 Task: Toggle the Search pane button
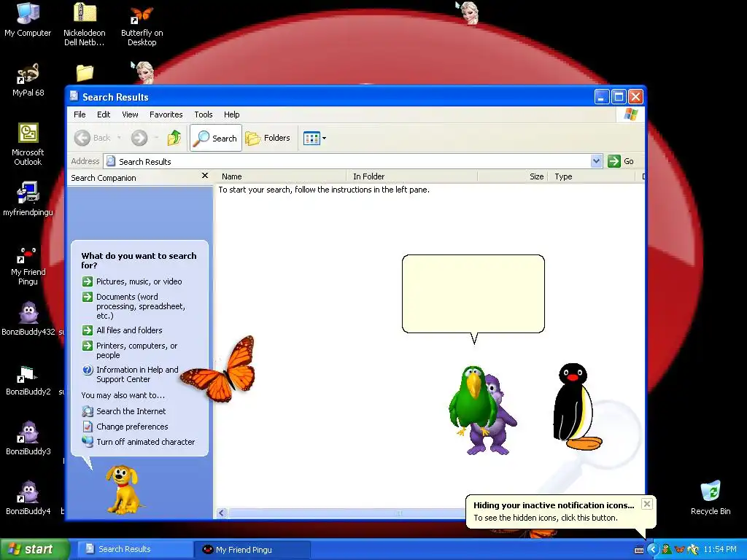click(216, 138)
